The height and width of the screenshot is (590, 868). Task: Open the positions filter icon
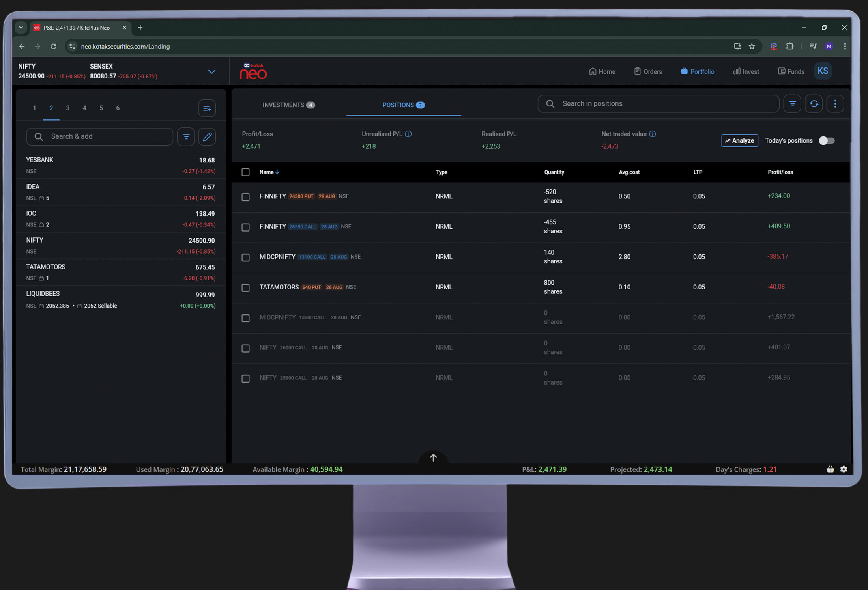(x=792, y=104)
